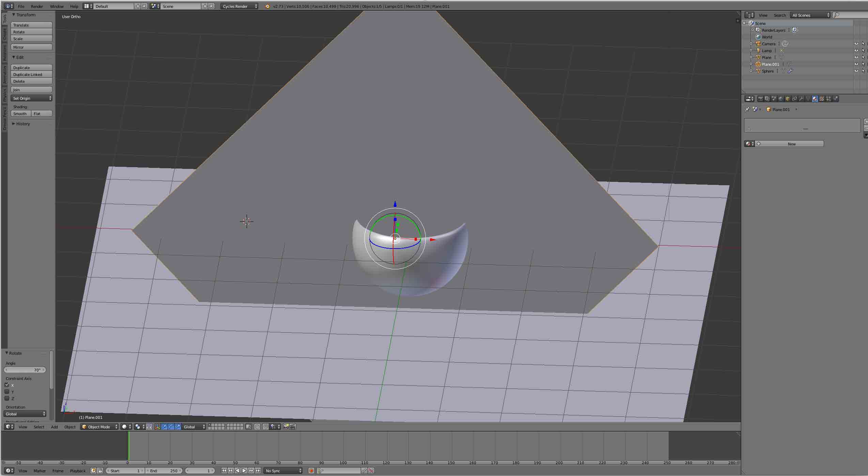This screenshot has height=476, width=868.
Task: Toggle visibility of the Camera object
Action: [x=856, y=44]
